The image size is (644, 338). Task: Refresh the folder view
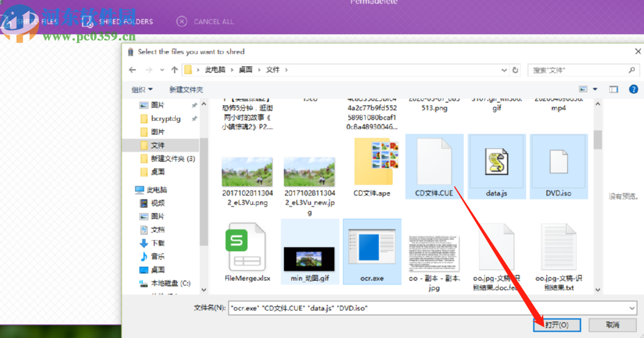(515, 70)
